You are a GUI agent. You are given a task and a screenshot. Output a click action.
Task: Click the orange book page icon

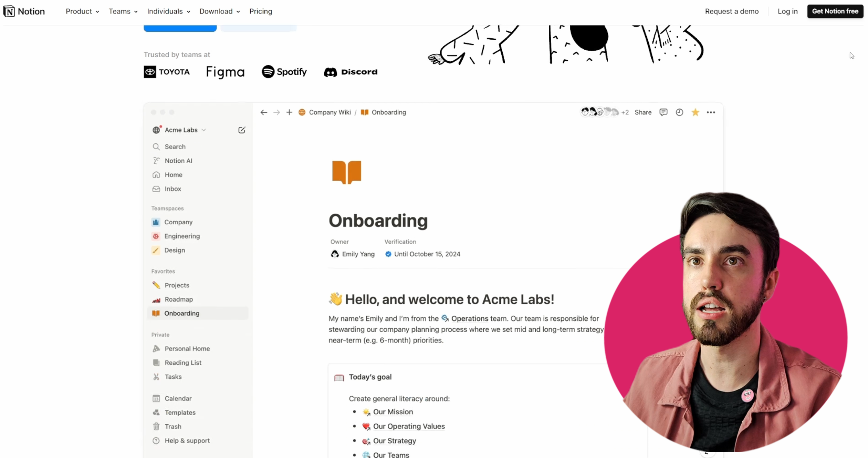[x=346, y=172]
